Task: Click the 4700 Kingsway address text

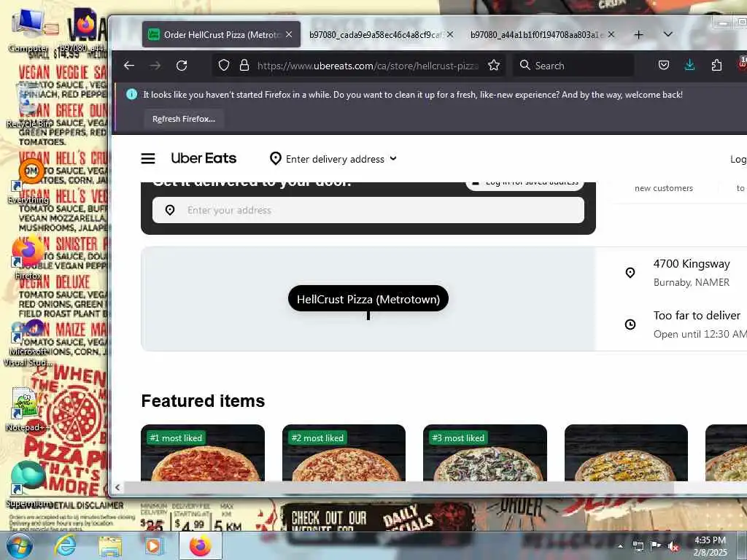Action: point(692,264)
